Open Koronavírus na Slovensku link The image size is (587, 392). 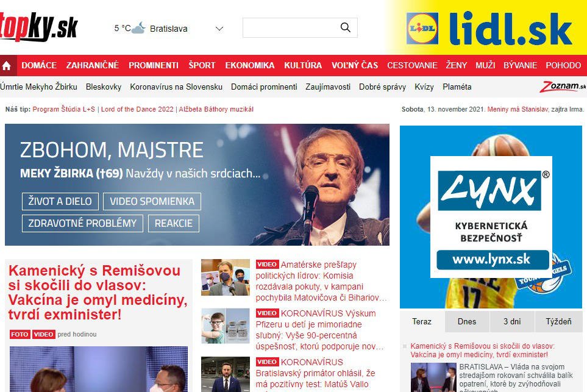point(176,87)
